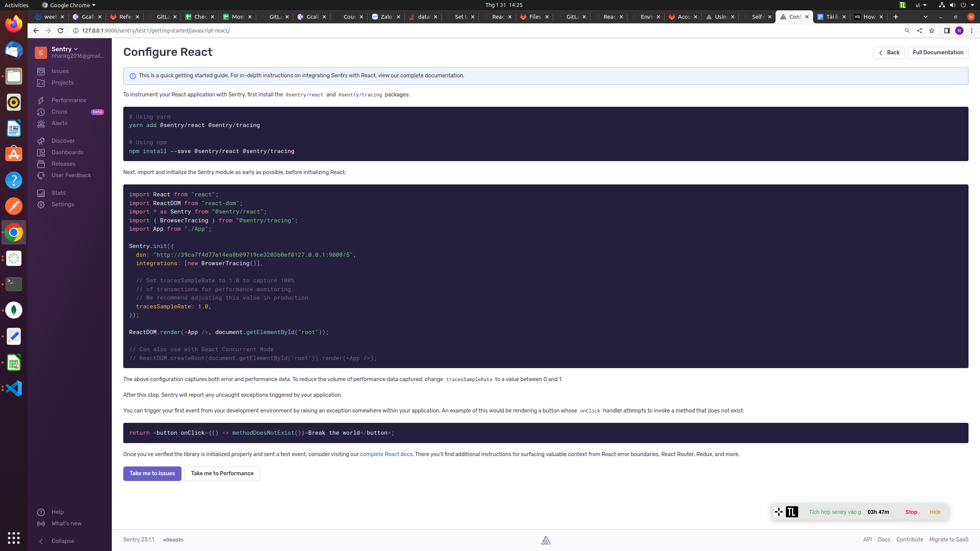Click Take me to Issues button
980x551 pixels.
(x=152, y=474)
